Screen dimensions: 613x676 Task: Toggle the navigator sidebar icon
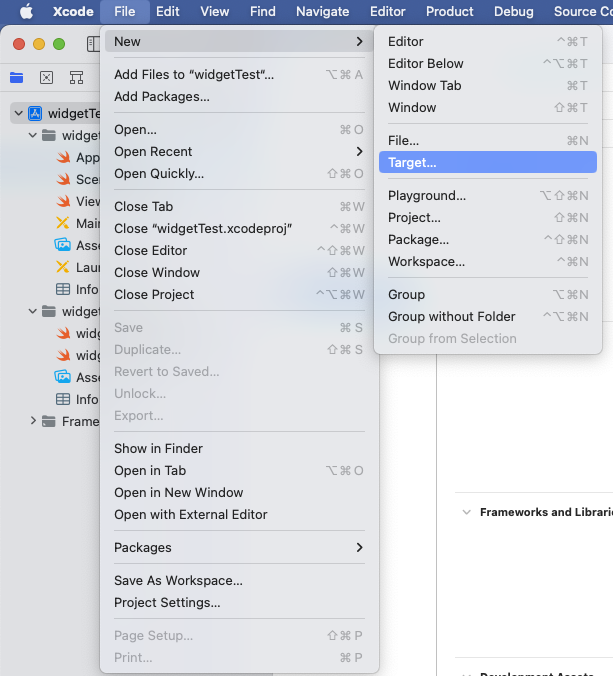(x=93, y=44)
